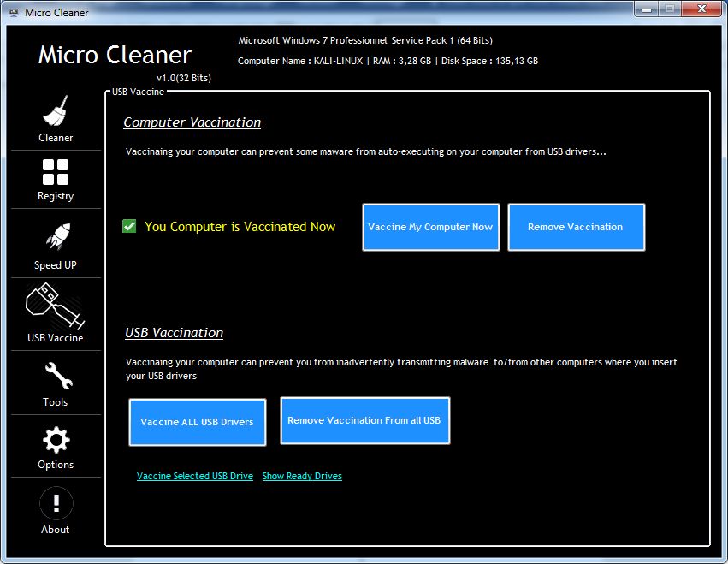Toggle the computer vaccinated green checkbox

coord(129,226)
